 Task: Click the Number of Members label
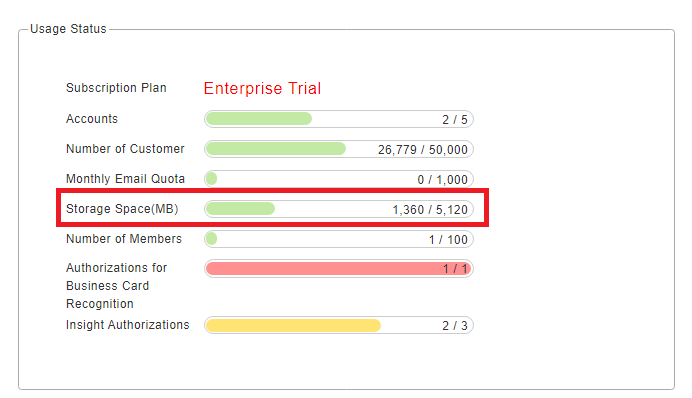point(124,239)
